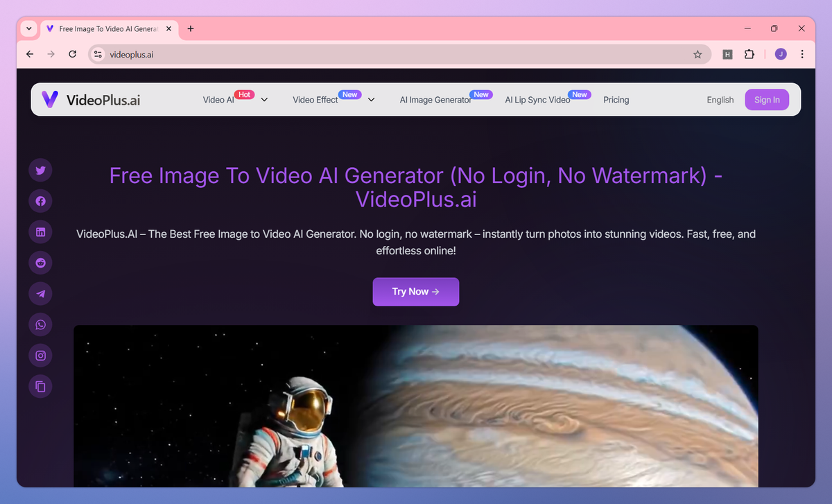832x504 pixels.
Task: Click the Try Now button
Action: click(416, 292)
